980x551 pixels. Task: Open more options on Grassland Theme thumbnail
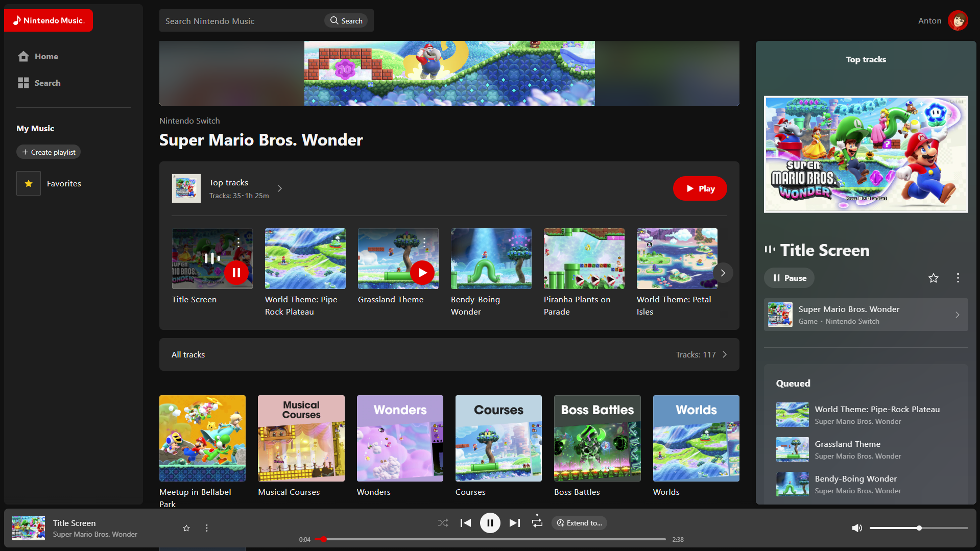tap(424, 242)
